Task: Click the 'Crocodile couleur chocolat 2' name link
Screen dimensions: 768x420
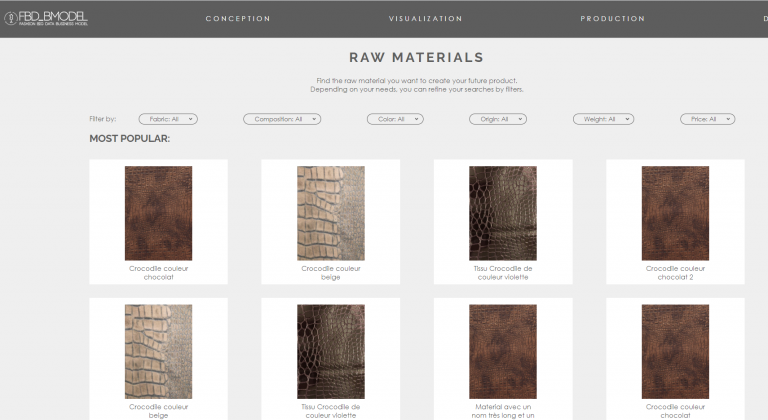Action: pos(675,272)
